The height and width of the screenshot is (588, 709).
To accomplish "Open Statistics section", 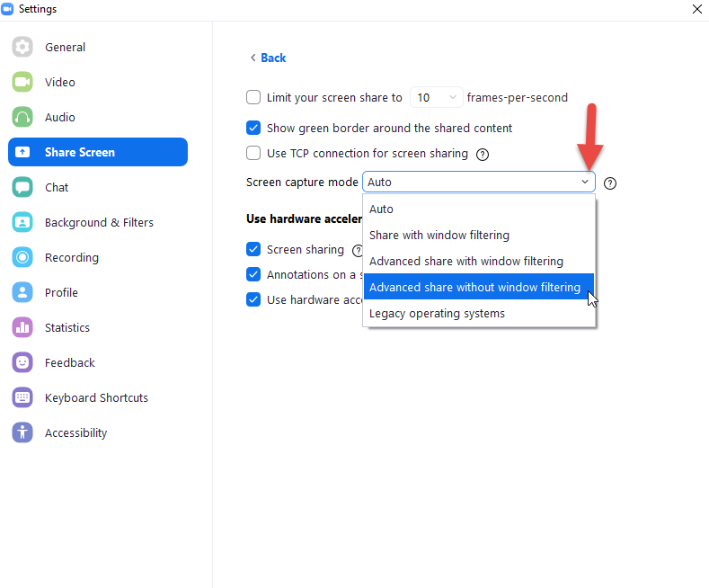I will pos(98,327).
